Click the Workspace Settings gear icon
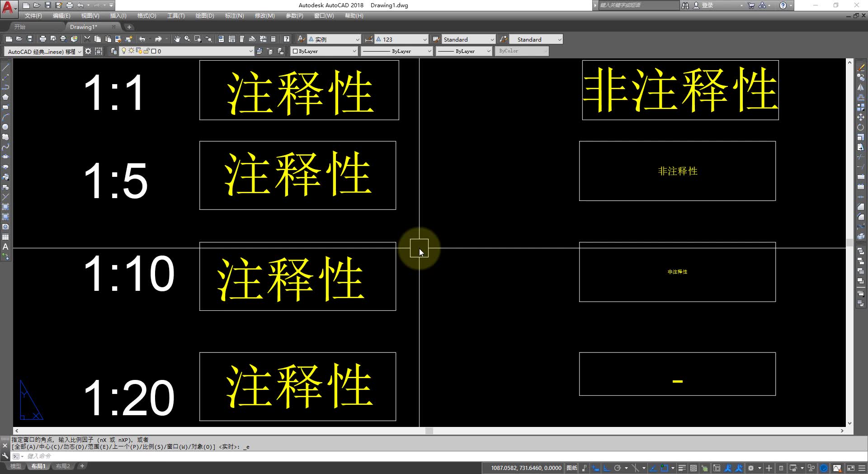The width and height of the screenshot is (868, 474). pos(88,51)
